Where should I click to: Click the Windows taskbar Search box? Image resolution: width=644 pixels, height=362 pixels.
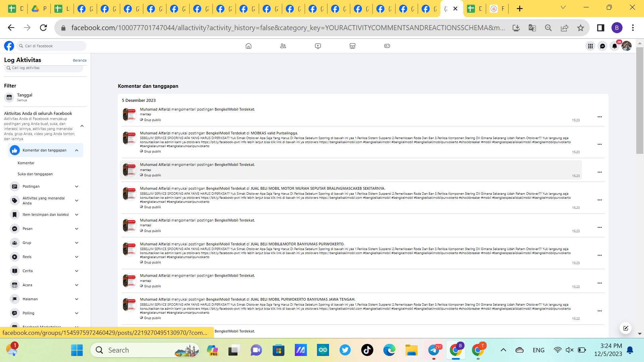pyautogui.click(x=145, y=350)
